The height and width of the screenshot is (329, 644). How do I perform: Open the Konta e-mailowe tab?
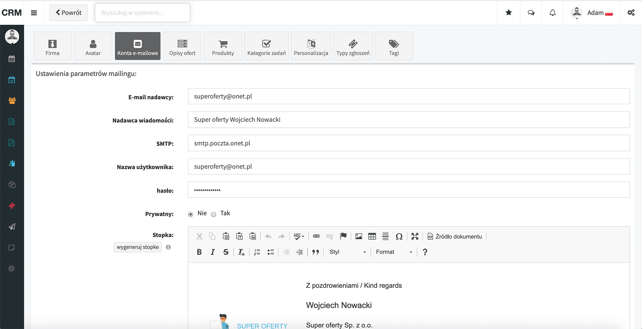tap(138, 46)
